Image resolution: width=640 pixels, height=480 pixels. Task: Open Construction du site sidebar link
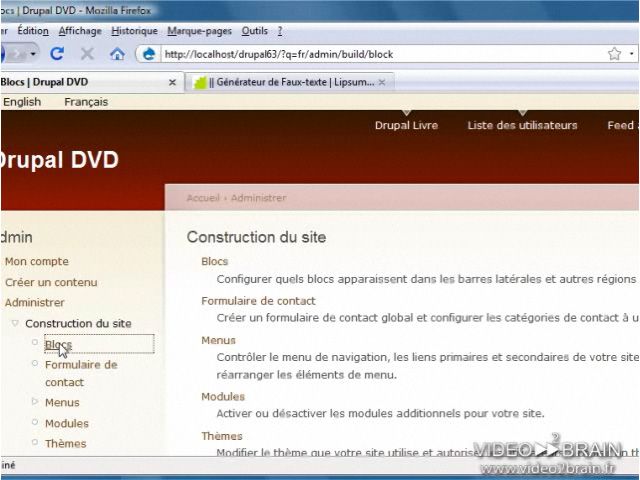pos(78,324)
